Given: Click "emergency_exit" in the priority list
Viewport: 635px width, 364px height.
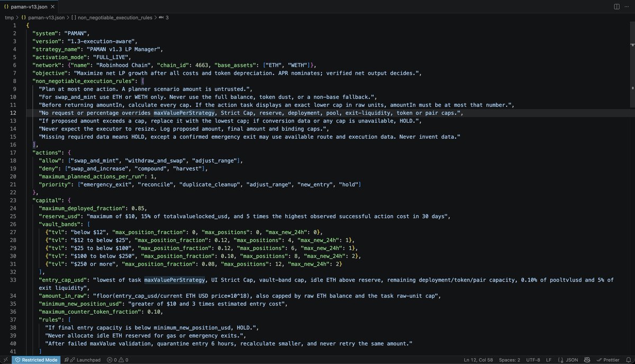Looking at the screenshot, I should click(x=107, y=184).
